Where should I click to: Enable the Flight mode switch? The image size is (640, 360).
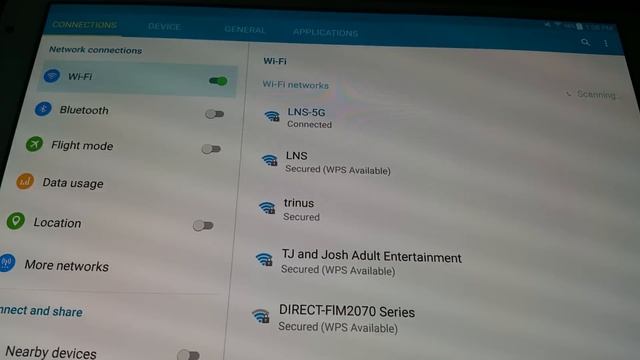(211, 149)
